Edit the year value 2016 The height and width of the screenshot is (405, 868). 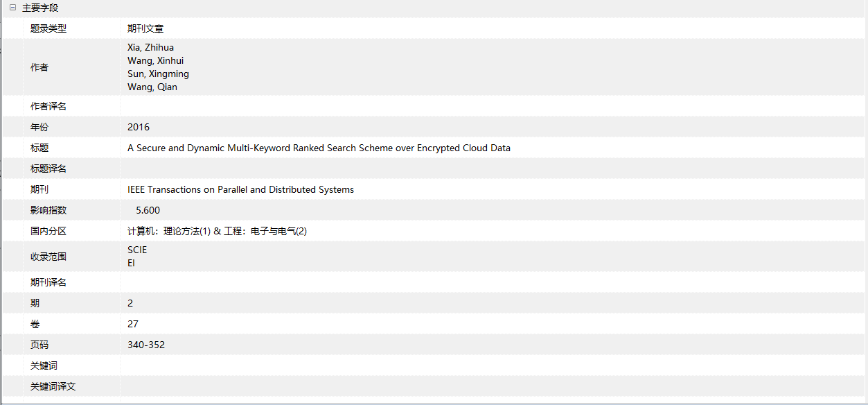[x=139, y=127]
